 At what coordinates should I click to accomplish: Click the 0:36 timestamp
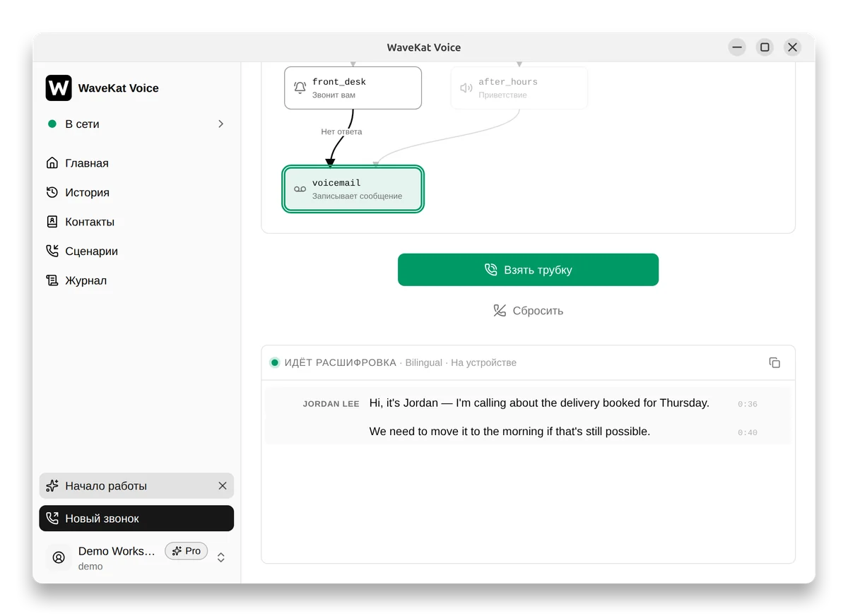(x=747, y=404)
